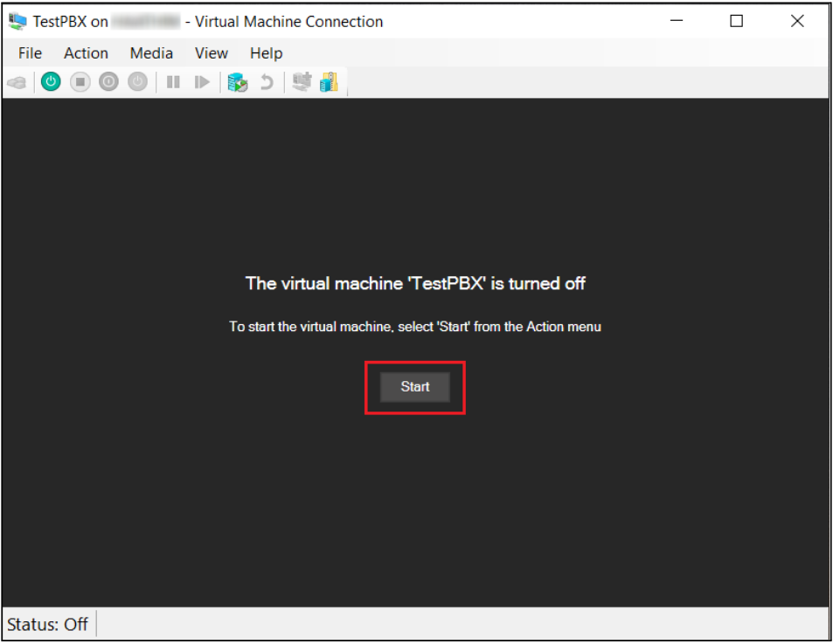The height and width of the screenshot is (644, 833).
Task: Maximize the Virtual Machine Connection window
Action: tap(736, 21)
